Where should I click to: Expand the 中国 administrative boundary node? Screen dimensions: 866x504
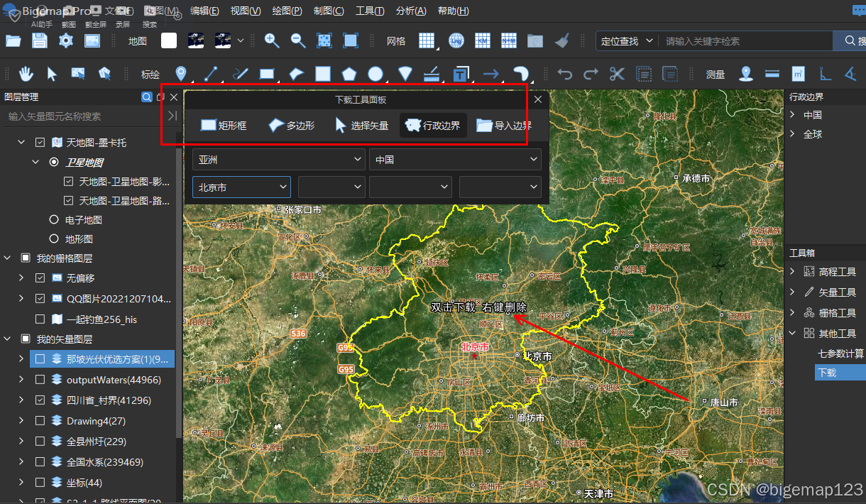(792, 115)
